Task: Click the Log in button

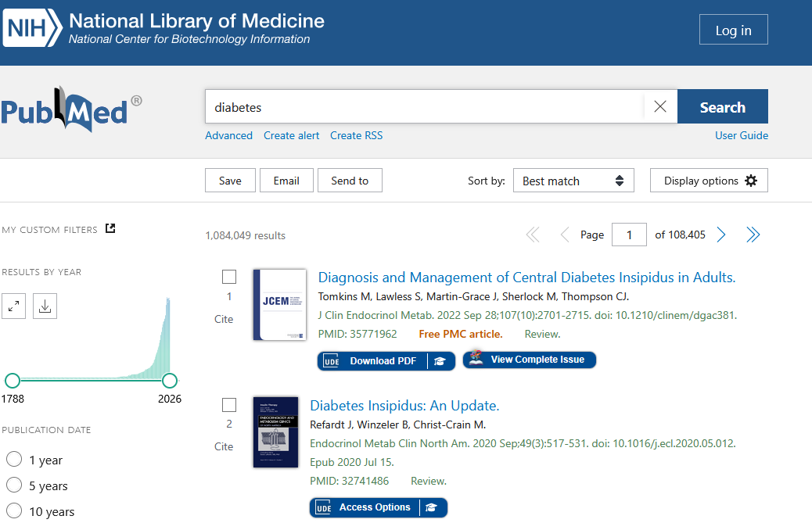Action: tap(732, 29)
